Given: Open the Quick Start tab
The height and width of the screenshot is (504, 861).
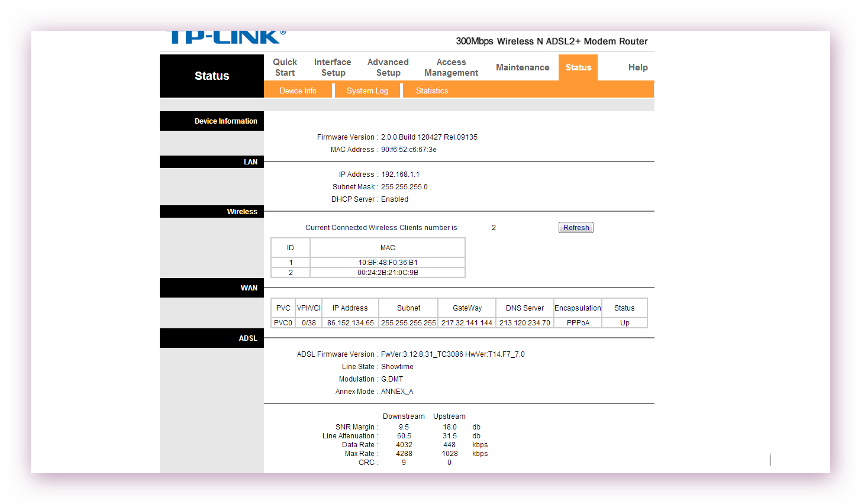Looking at the screenshot, I should 285,67.
